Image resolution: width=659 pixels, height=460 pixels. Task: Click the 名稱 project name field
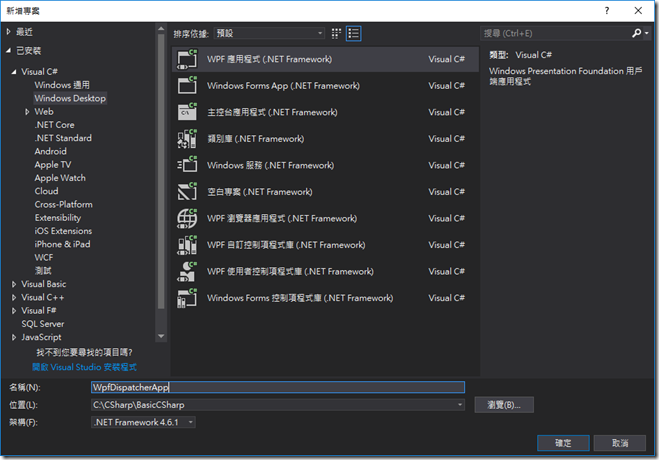(278, 387)
